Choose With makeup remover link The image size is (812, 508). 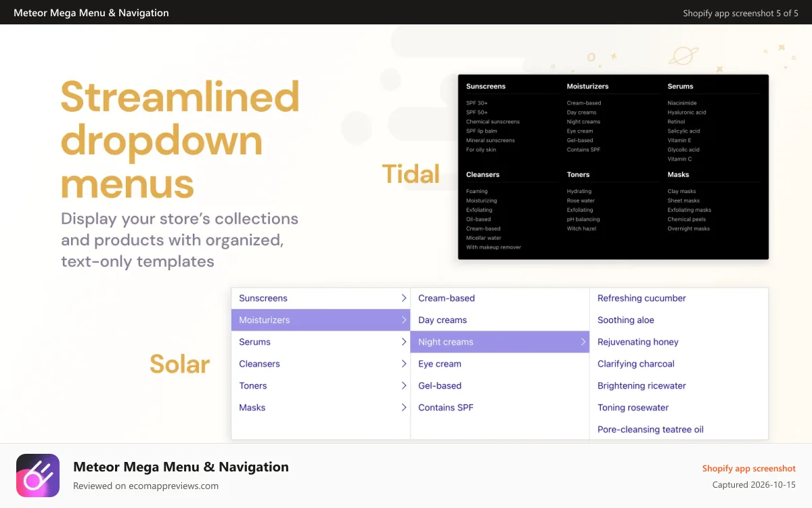494,247
